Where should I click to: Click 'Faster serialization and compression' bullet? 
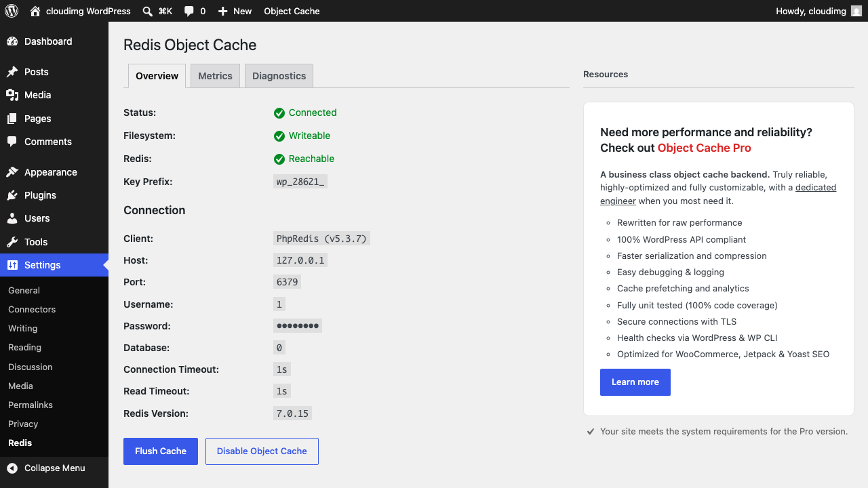click(x=692, y=256)
